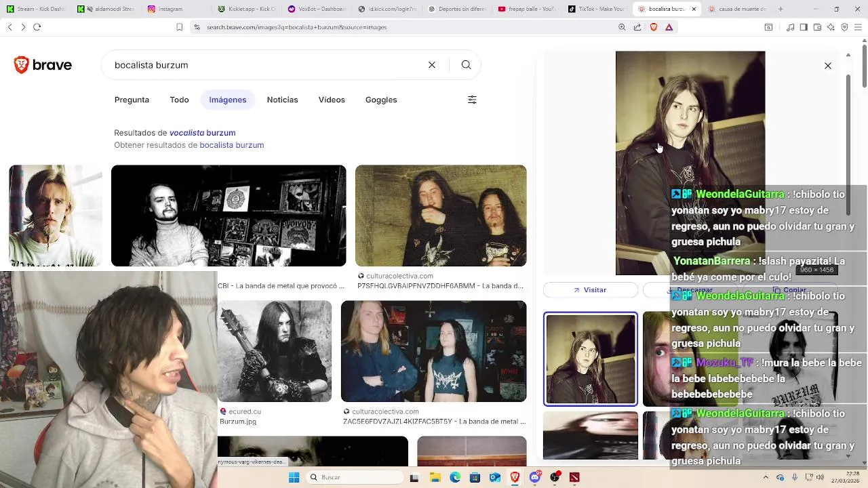The width and height of the screenshot is (868, 488).
Task: Close the image preview panel
Action: pos(828,66)
